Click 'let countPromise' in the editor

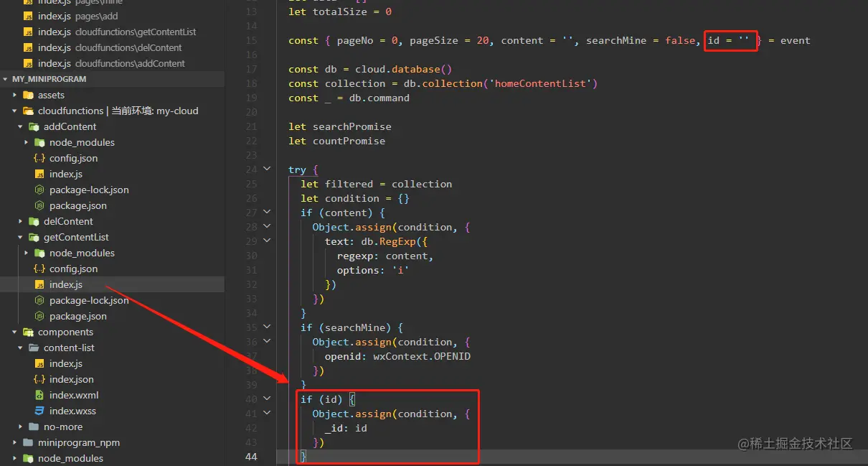pos(336,141)
